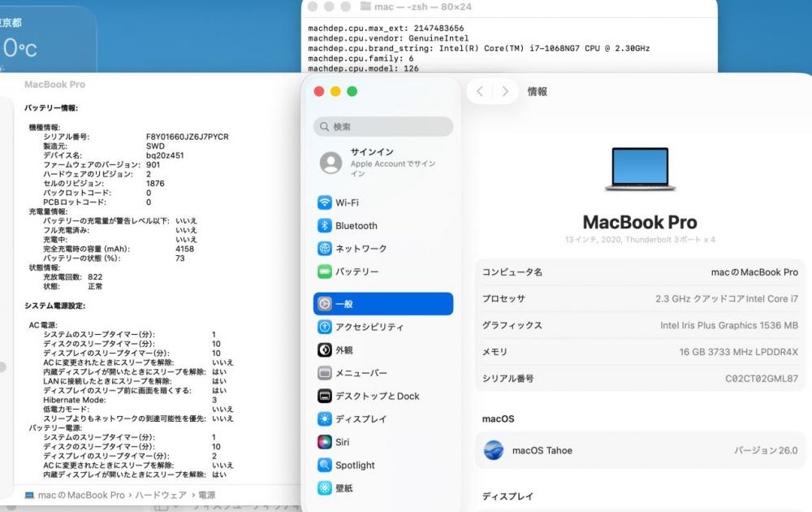Click 'バージョン 26.0' in macOS Tahoe row
812x512 pixels.
(766, 450)
